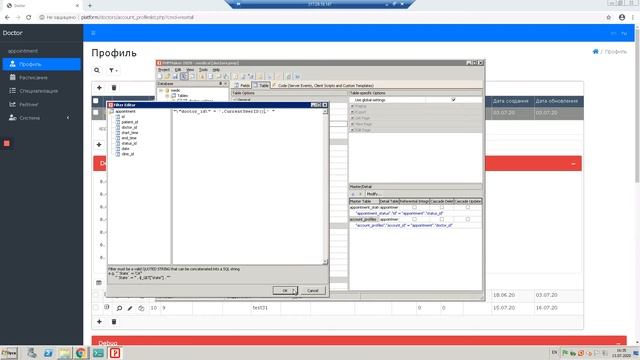Toggle Cascade Update for appointment_status row

pyautogui.click(x=468, y=207)
